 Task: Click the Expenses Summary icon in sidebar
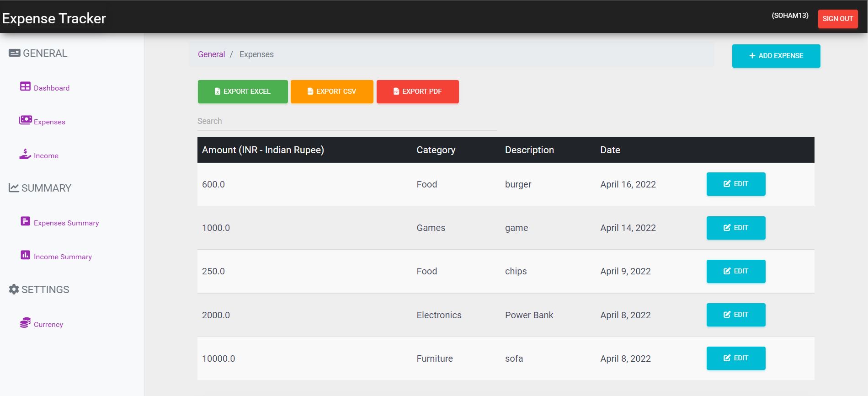tap(25, 221)
